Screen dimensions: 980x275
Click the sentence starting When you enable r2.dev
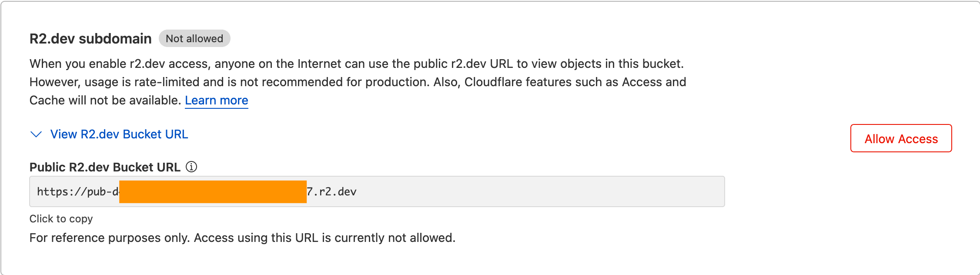(357, 64)
